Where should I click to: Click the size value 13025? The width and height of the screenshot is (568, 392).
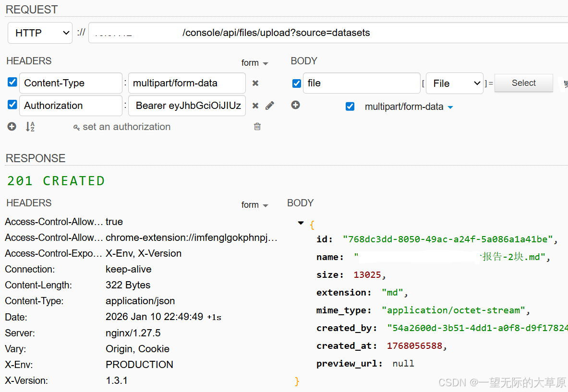(367, 275)
